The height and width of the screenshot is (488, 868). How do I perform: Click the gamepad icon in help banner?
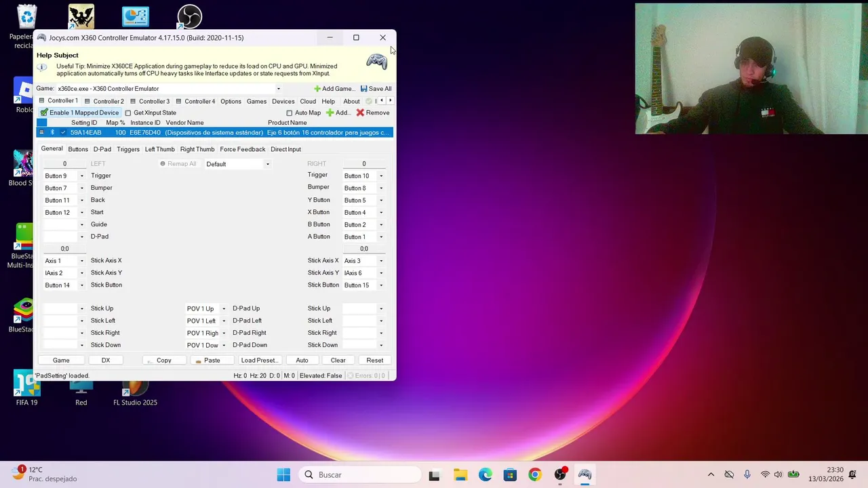click(x=376, y=62)
